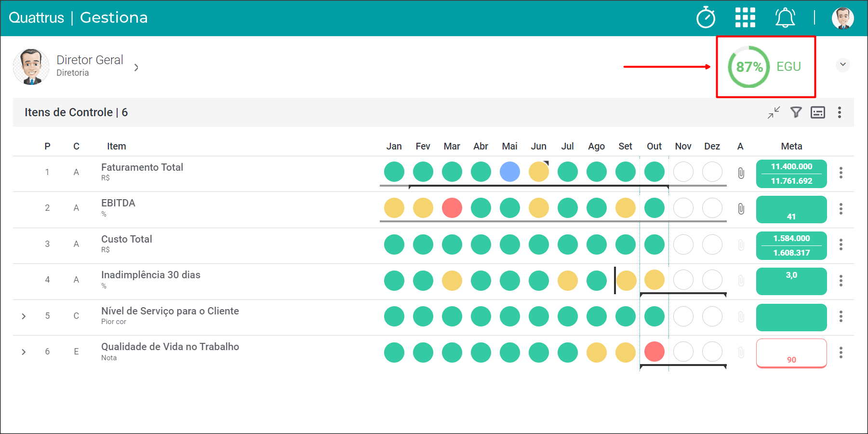The image size is (868, 434).
Task: Click the Out month column header
Action: point(654,146)
